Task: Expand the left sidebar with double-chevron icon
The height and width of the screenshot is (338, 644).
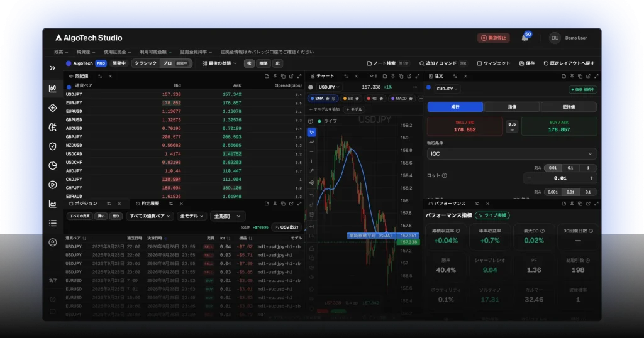Action: (53, 68)
